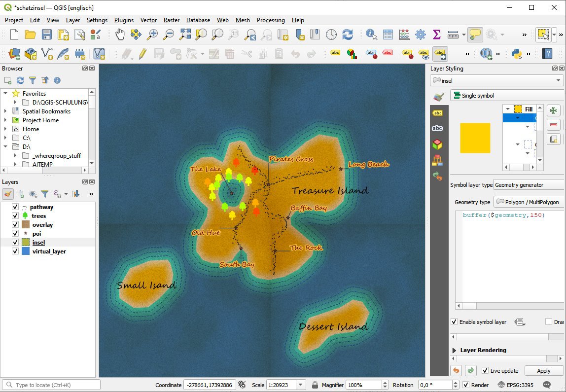Screen dimensions: 566x392
Task: Open the Identify Features tool
Action: (372, 35)
